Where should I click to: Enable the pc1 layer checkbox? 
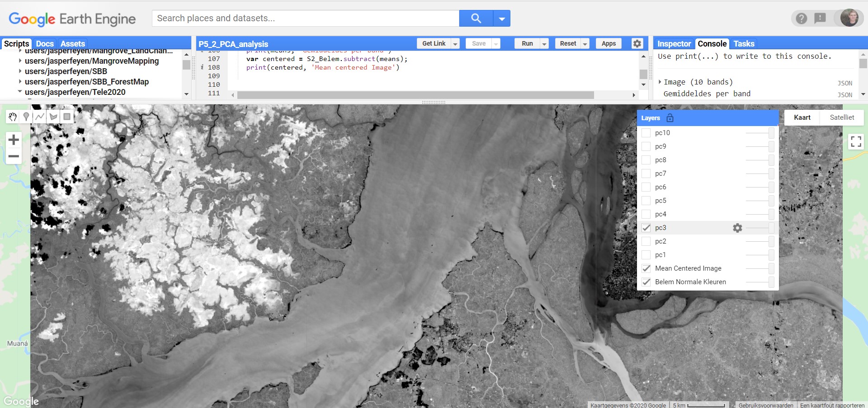click(646, 255)
